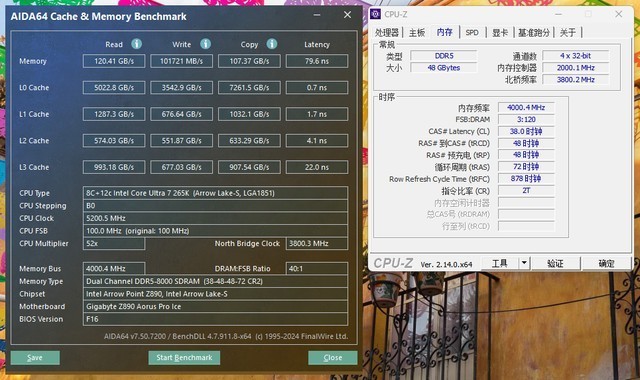Image resolution: width=640 pixels, height=380 pixels.
Task: Expand the 工具 dropdown arrow
Action: pos(524,264)
